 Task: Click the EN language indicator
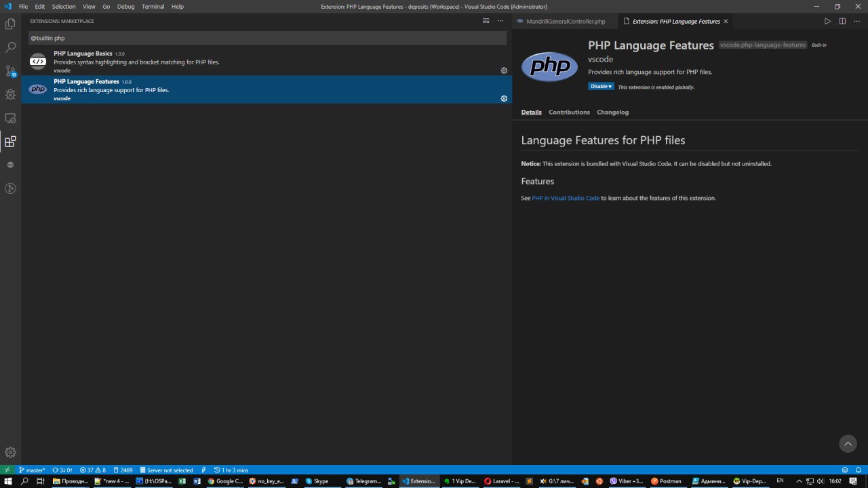781,481
